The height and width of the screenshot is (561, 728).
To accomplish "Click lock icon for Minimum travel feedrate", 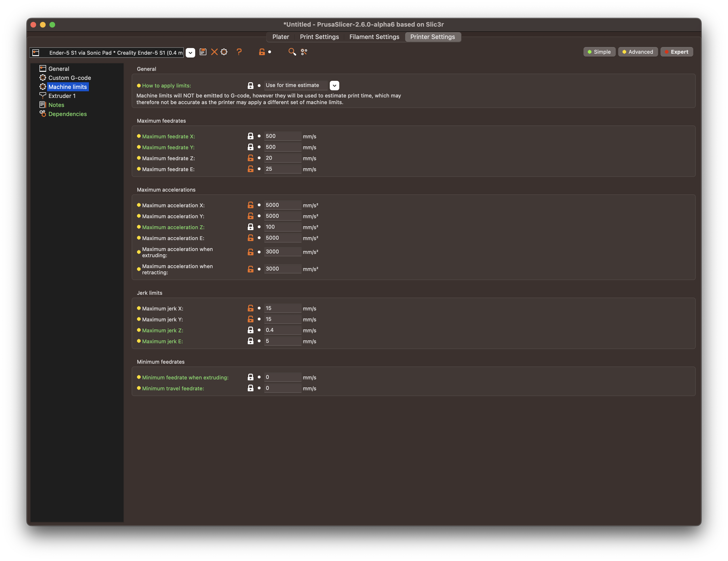I will point(250,388).
